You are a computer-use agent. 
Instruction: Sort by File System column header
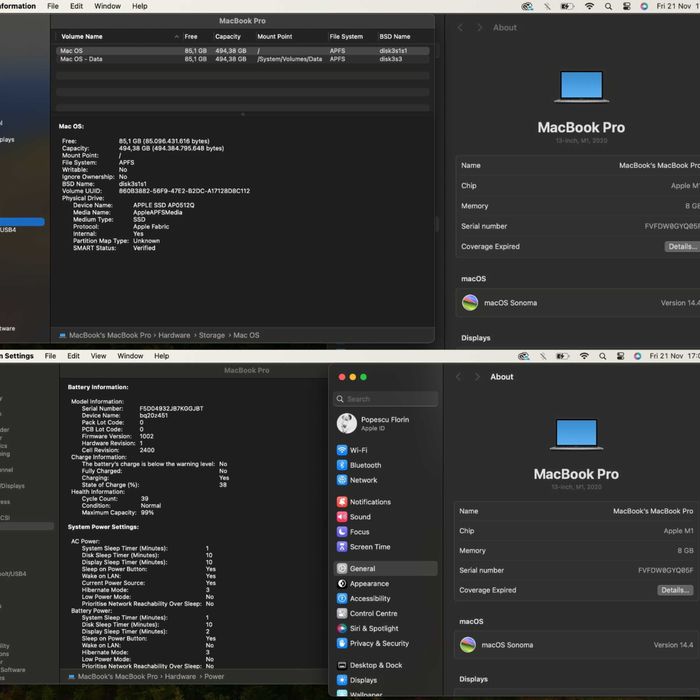coord(346,37)
